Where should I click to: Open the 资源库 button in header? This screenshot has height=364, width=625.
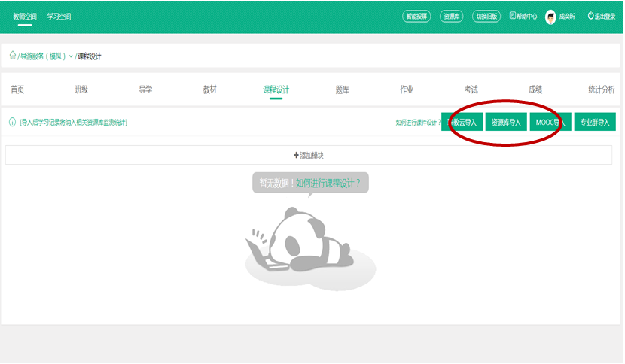(x=451, y=16)
